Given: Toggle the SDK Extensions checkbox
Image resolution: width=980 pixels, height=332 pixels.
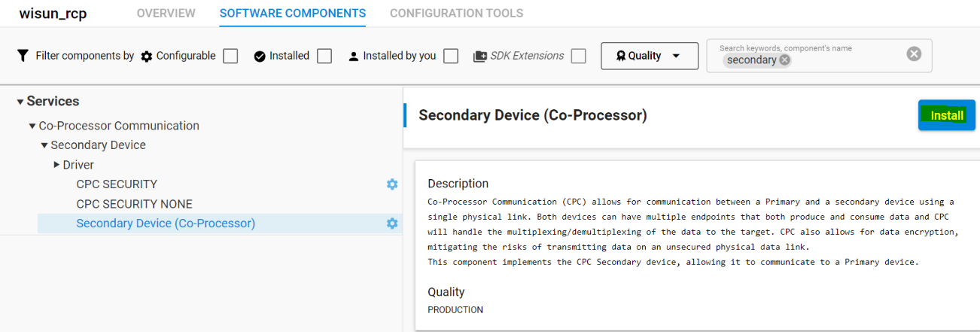Looking at the screenshot, I should (578, 56).
